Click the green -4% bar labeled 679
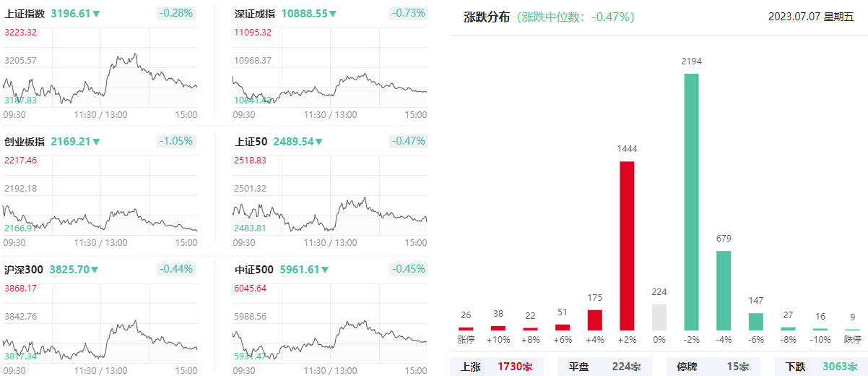Viewport: 868px width, 376px height. click(x=724, y=291)
